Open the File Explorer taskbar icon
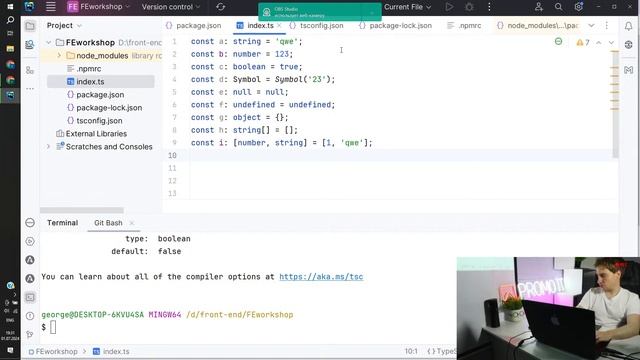The height and width of the screenshot is (360, 640). (x=10, y=49)
